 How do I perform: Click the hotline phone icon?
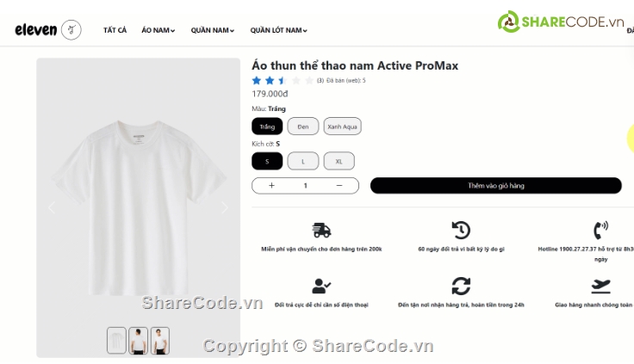pos(601,230)
